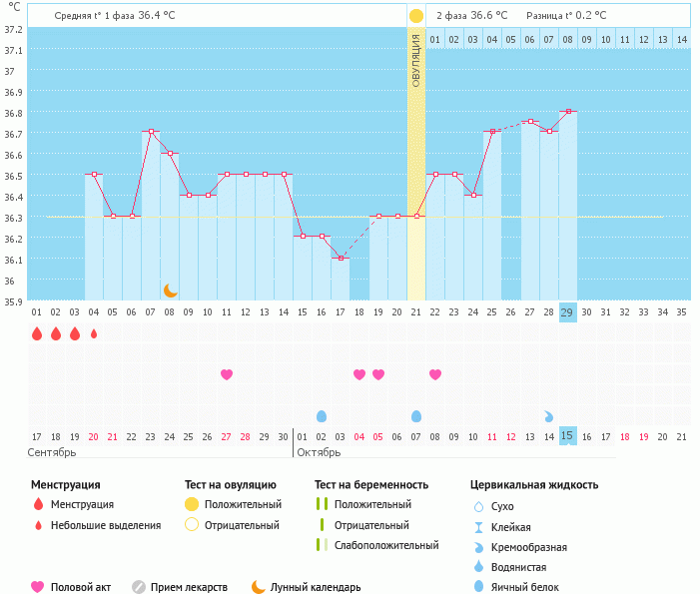Click the highlighted date 15 in October row
The width and height of the screenshot is (700, 594).
[x=567, y=436]
